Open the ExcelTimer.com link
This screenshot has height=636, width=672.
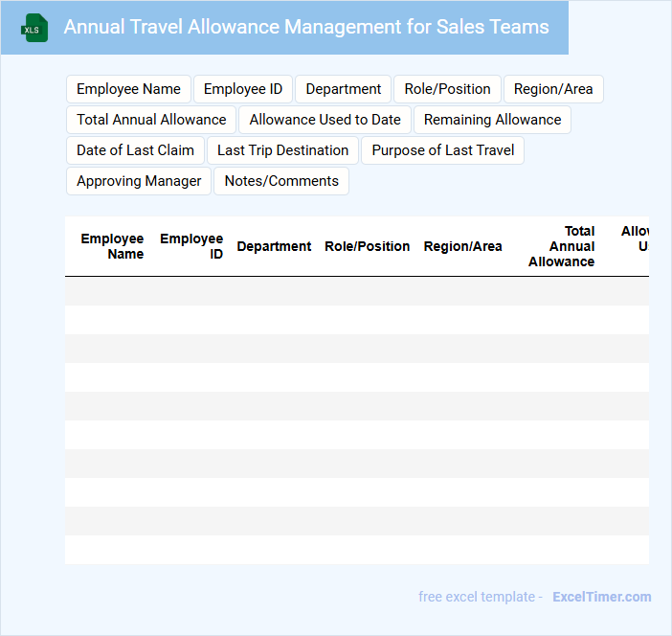click(x=601, y=597)
